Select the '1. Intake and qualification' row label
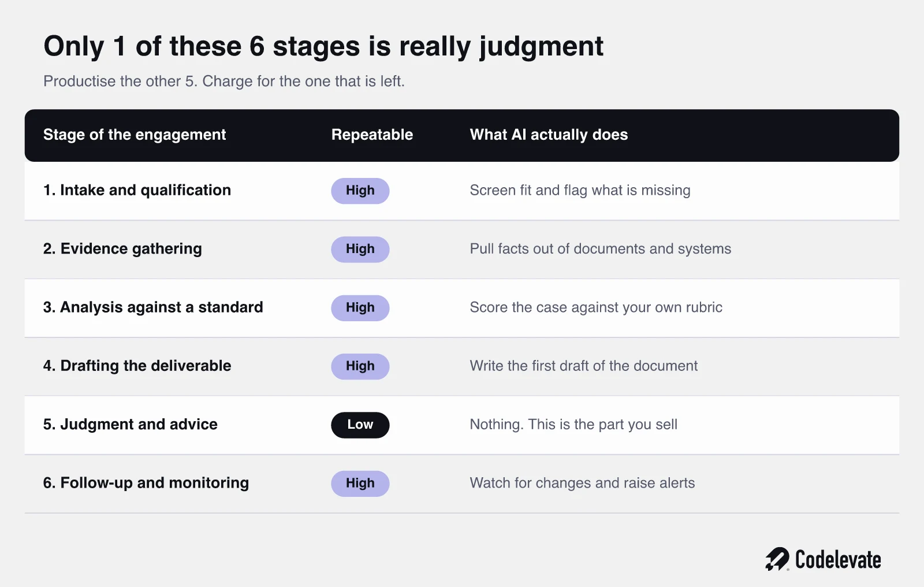Screen dimensions: 924x587 coord(137,190)
